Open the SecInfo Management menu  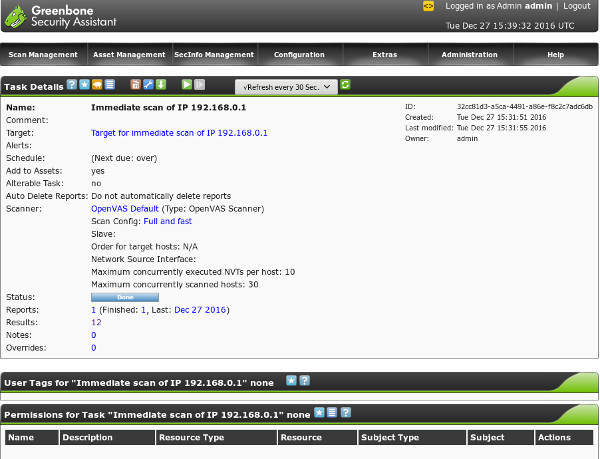pos(214,55)
